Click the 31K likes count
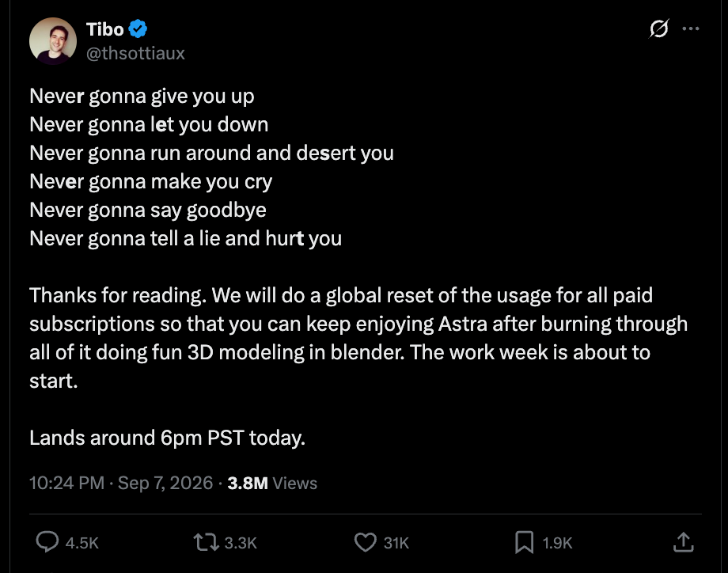 tap(396, 543)
